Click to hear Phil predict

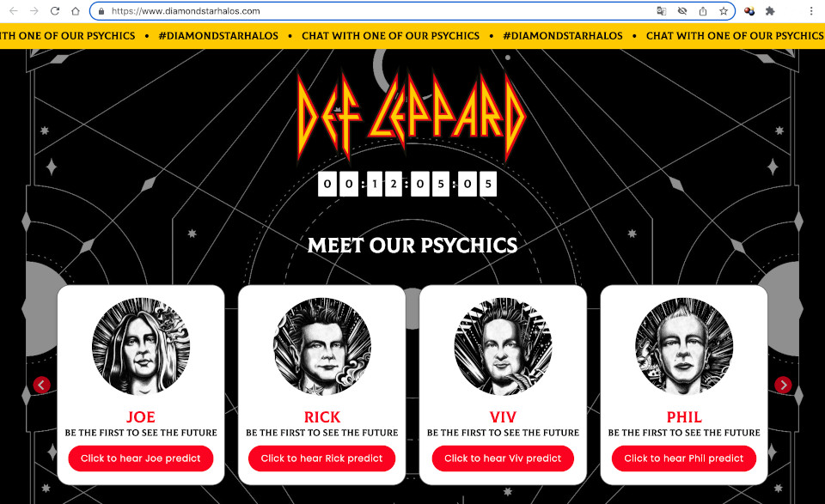(x=683, y=458)
